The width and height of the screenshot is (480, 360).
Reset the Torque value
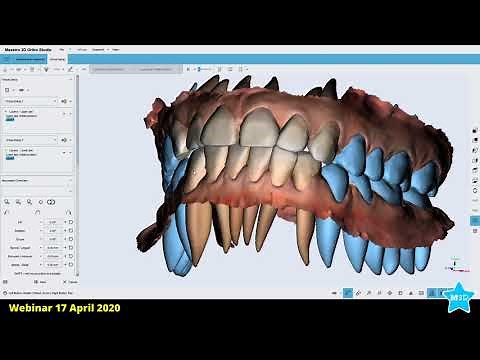click(x=71, y=239)
